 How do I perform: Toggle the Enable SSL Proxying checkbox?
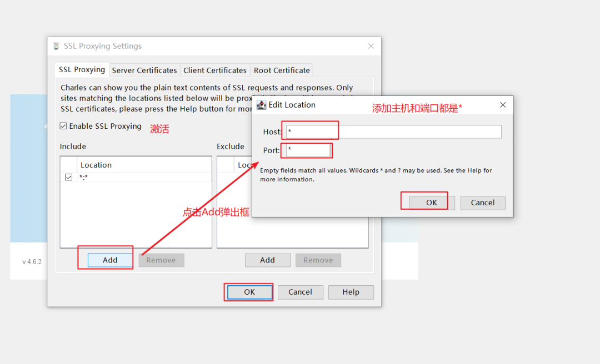63,126
